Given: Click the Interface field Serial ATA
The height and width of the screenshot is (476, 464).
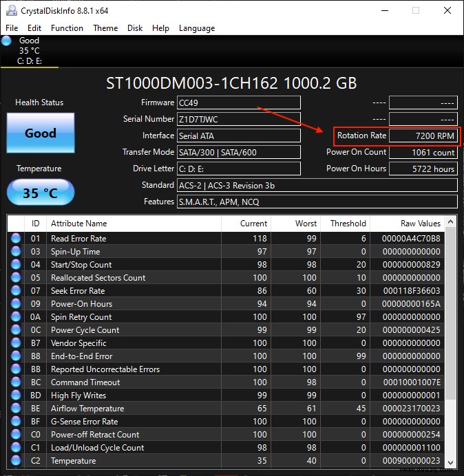Looking at the screenshot, I should click(238, 136).
